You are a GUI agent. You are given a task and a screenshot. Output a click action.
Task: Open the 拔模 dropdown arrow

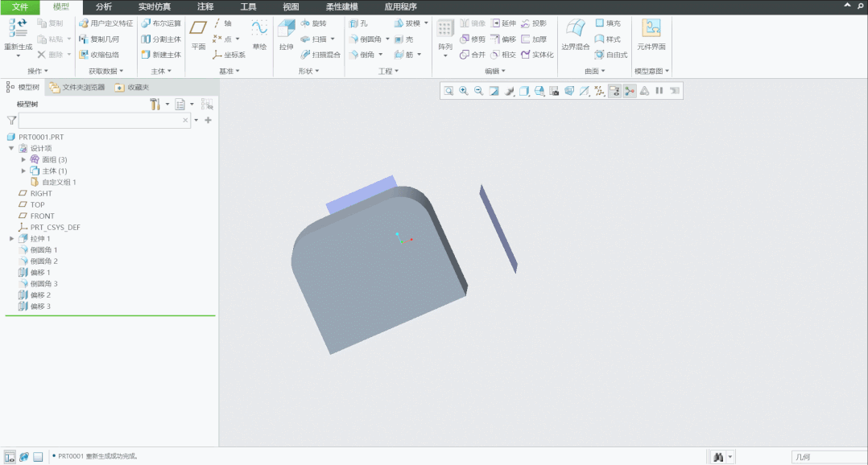tap(426, 23)
